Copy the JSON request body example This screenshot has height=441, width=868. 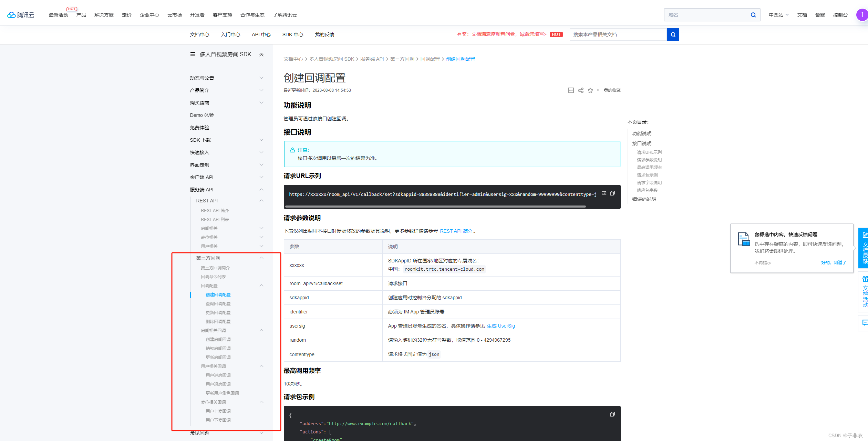tap(612, 414)
